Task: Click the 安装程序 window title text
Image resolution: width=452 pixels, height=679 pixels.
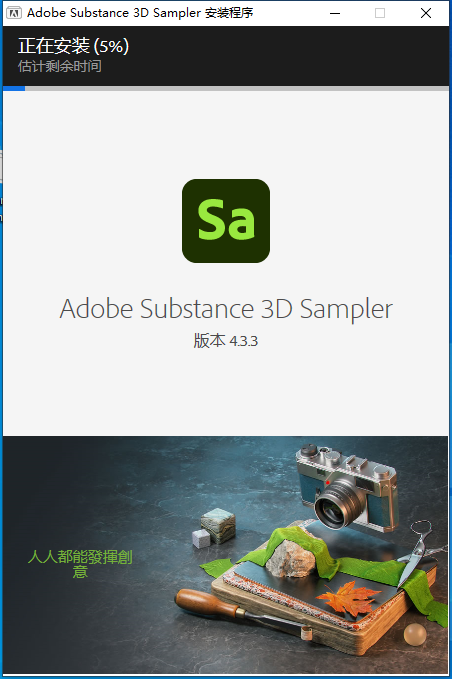Action: (x=229, y=13)
